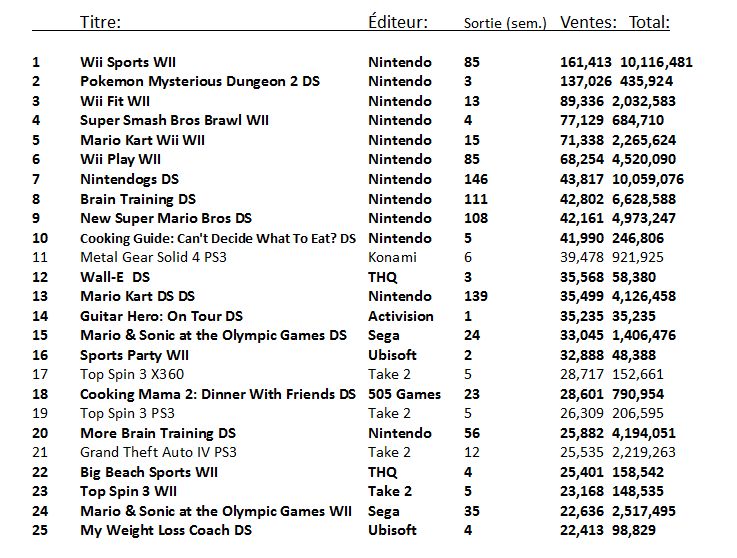
Task: Click the Total column header
Action: pyautogui.click(x=649, y=22)
